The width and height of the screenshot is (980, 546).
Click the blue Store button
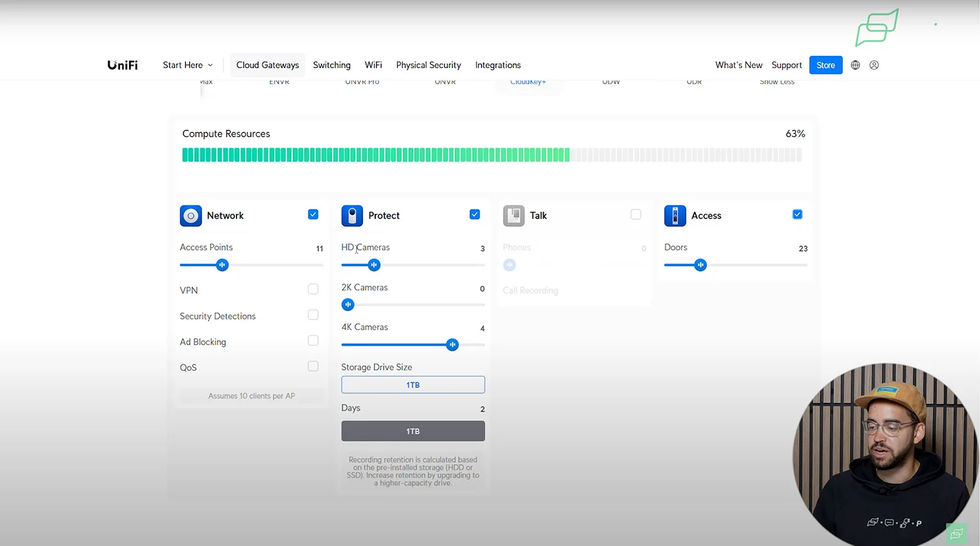825,65
